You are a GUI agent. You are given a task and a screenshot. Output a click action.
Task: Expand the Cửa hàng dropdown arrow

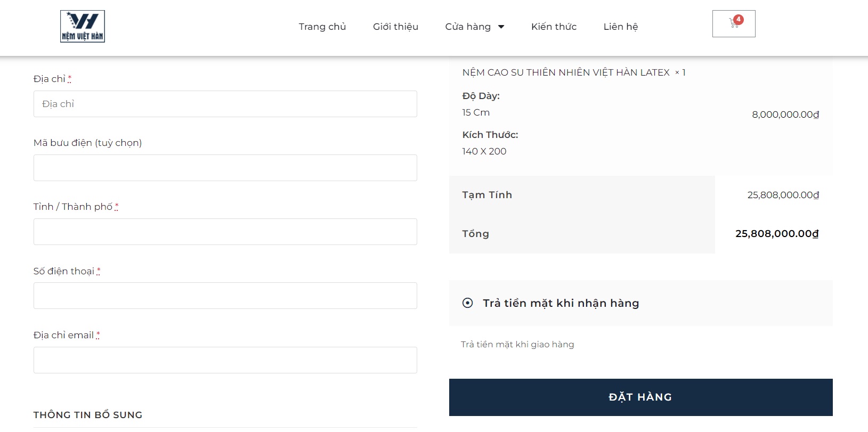(501, 27)
